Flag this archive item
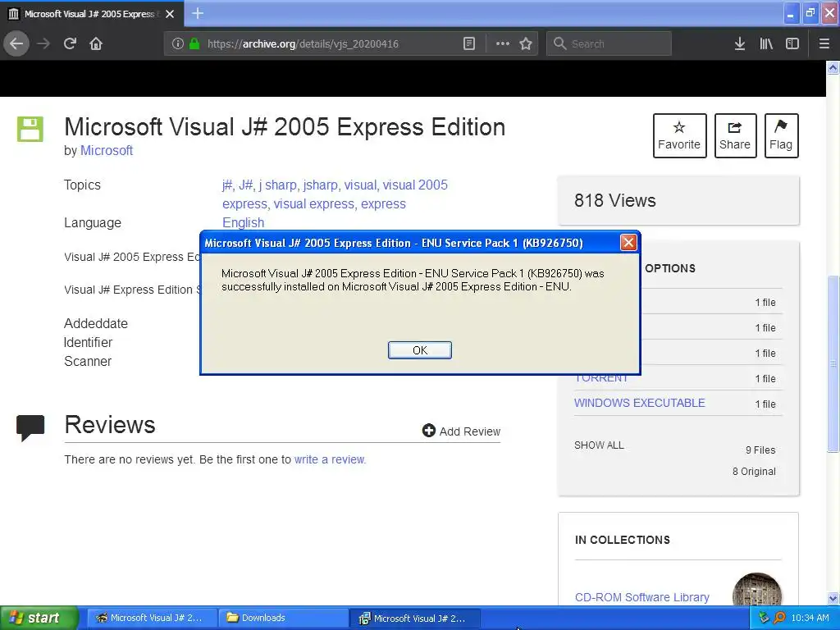The width and height of the screenshot is (840, 630). [781, 135]
